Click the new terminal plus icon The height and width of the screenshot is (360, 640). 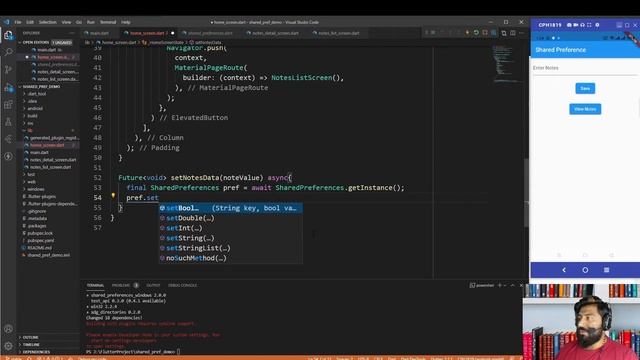[x=499, y=285]
